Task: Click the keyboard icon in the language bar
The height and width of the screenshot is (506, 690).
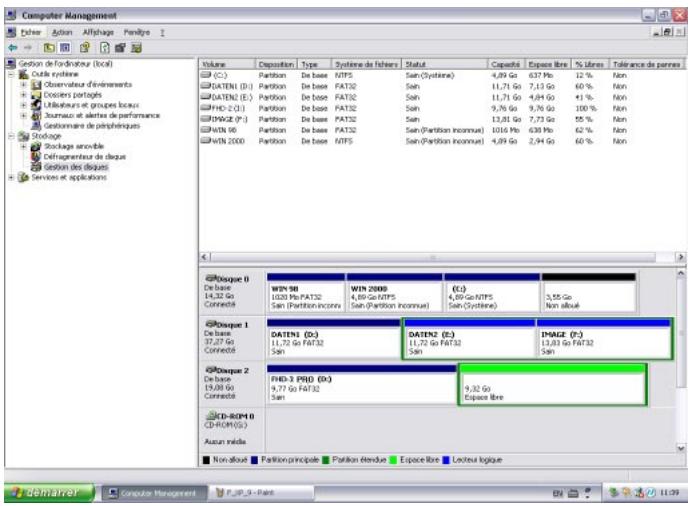Action: pyautogui.click(x=573, y=493)
